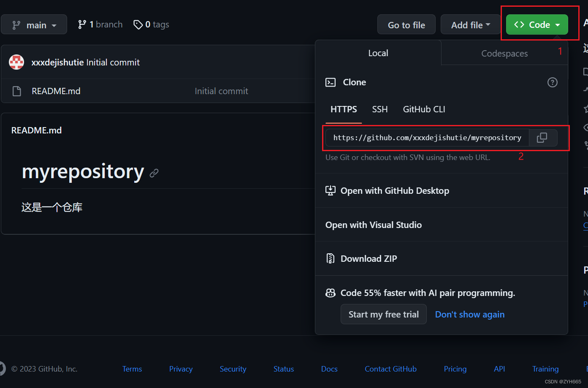Choose Open with Visual Studio
This screenshot has width=588, height=388.
point(442,225)
